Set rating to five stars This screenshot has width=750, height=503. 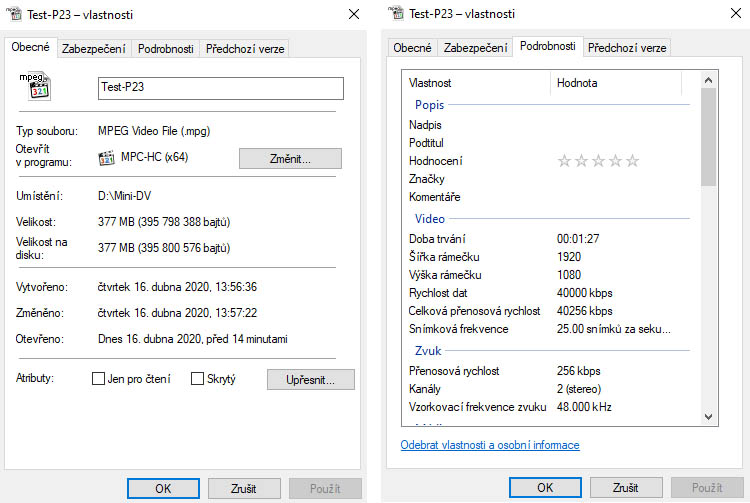click(632, 161)
